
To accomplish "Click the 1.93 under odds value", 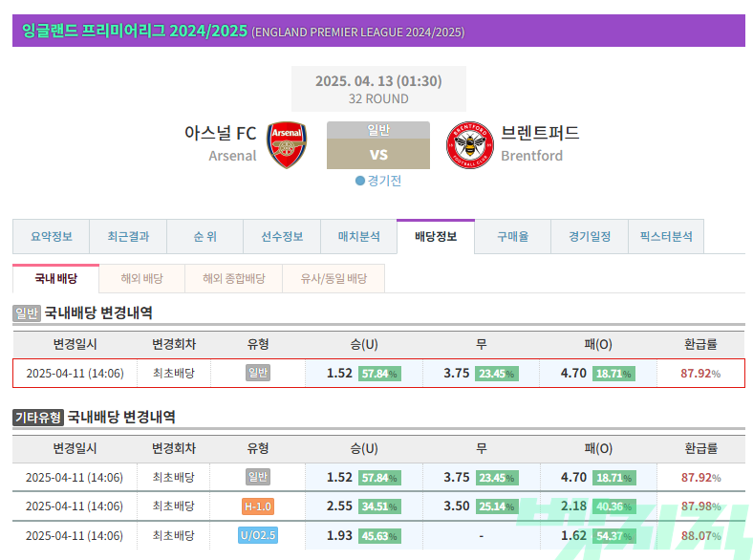I will 339,535.
